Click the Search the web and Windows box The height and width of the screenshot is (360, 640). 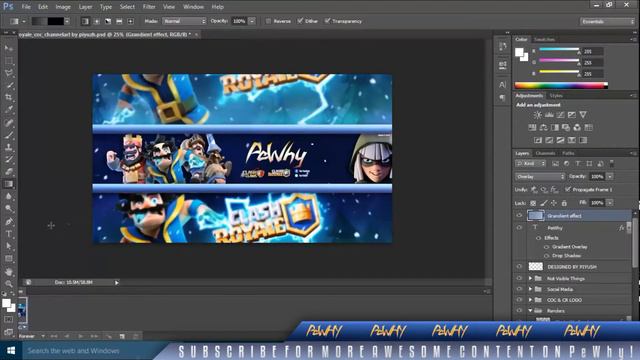coord(92,351)
